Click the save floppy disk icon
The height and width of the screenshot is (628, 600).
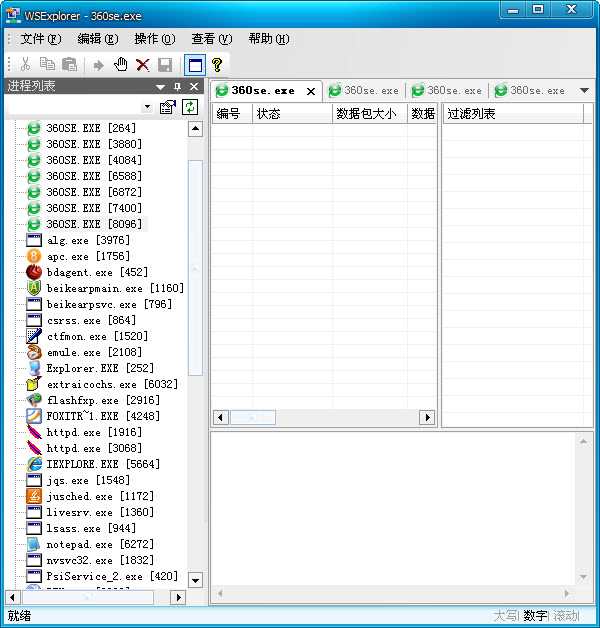coord(165,64)
